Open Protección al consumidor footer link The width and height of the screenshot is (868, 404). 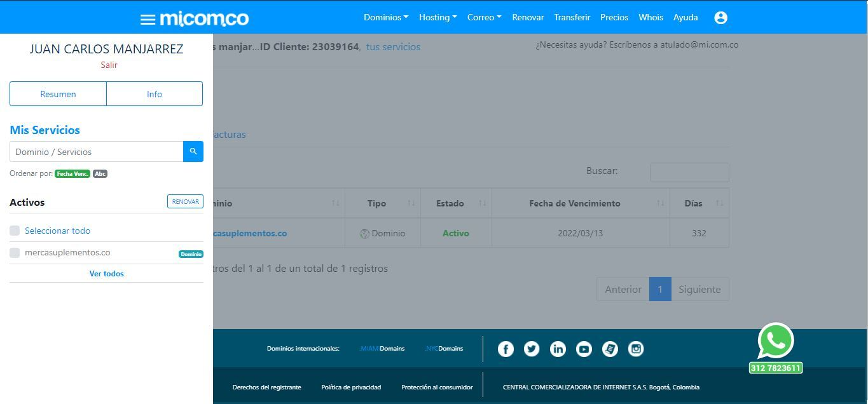pos(437,387)
